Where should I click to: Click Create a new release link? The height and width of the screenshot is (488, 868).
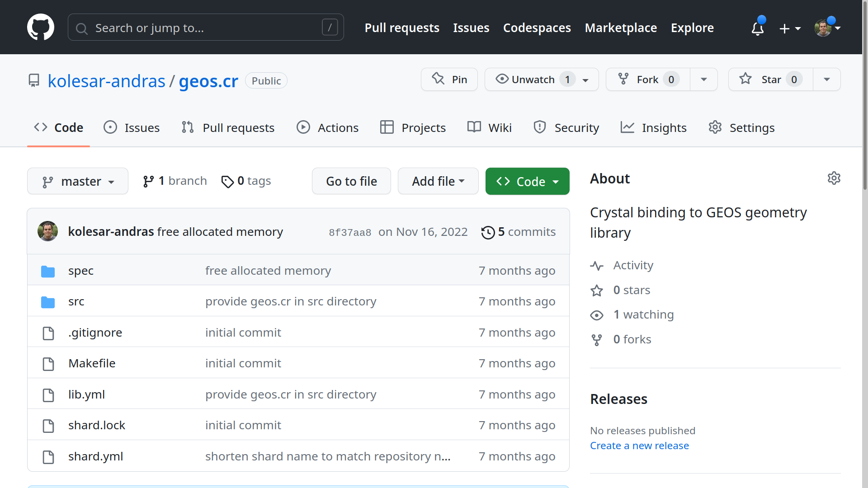[639, 446]
